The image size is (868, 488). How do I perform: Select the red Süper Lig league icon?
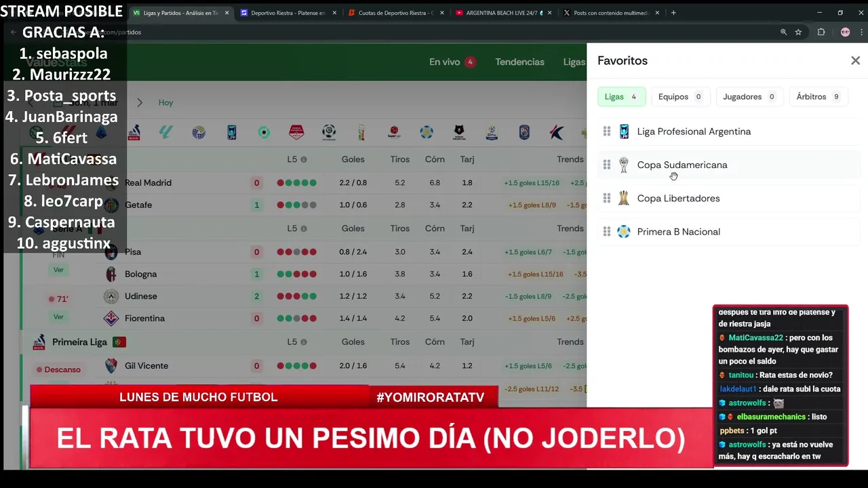pyautogui.click(x=394, y=132)
